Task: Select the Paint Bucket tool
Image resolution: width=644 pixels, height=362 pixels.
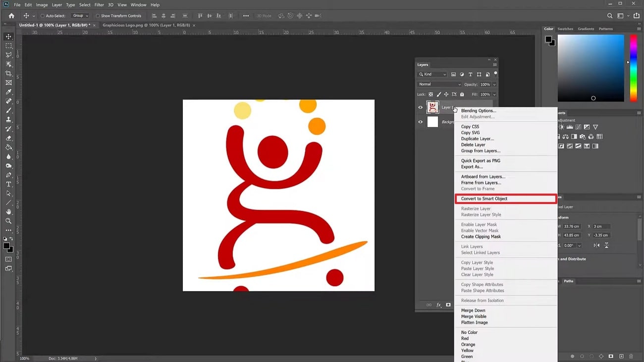Action: point(8,147)
